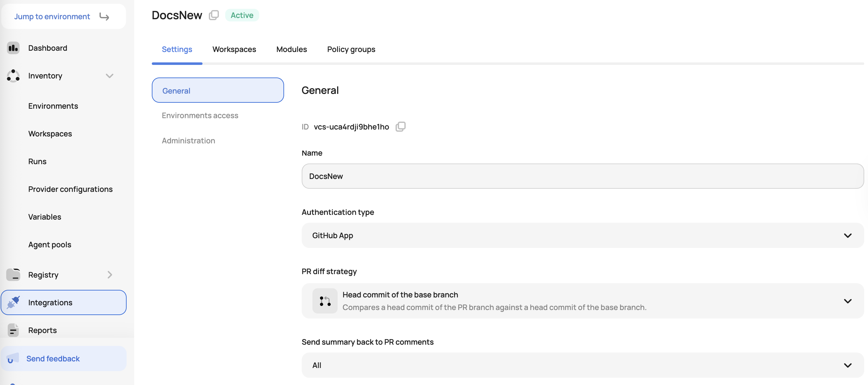Click the Send feedback button
868x385 pixels.
pyautogui.click(x=64, y=358)
